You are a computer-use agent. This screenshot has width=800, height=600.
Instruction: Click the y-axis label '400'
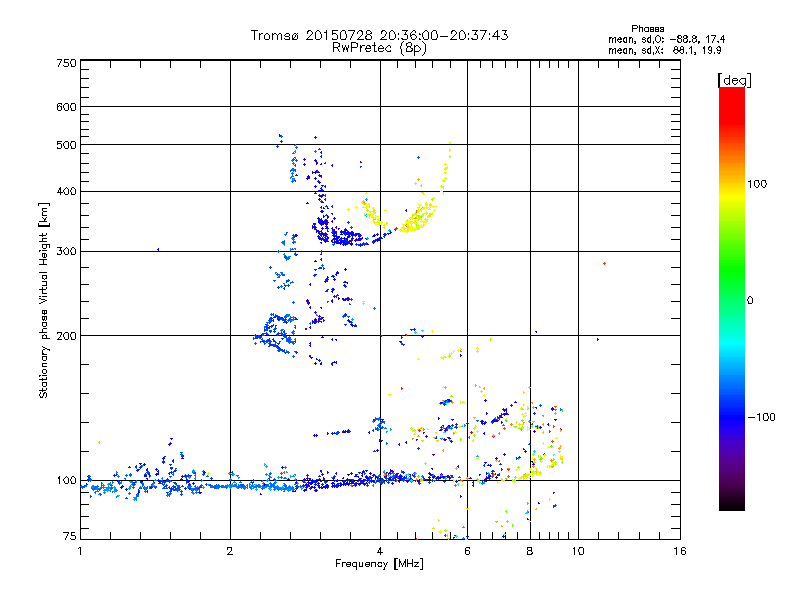[x=66, y=191]
